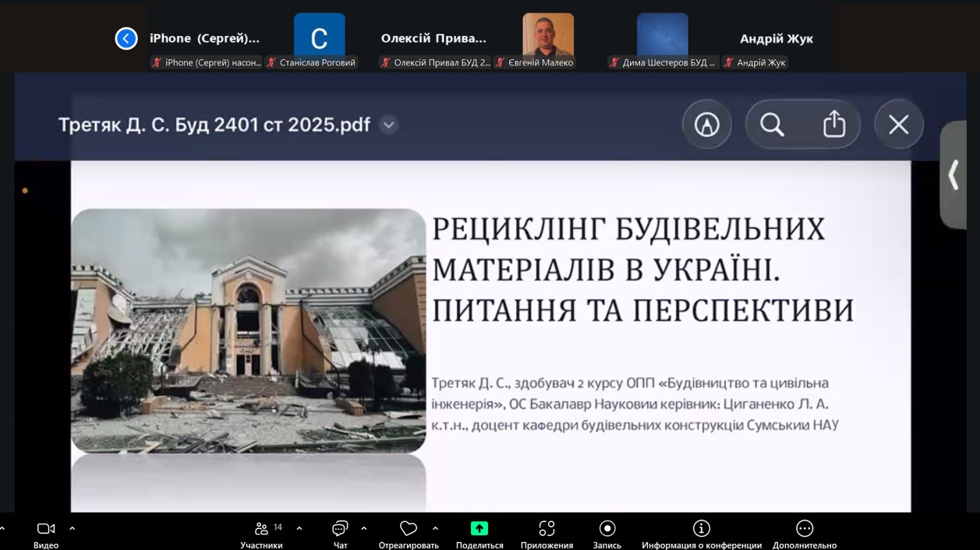
Task: Expand the PDF file name dropdown chevron
Action: coord(388,125)
